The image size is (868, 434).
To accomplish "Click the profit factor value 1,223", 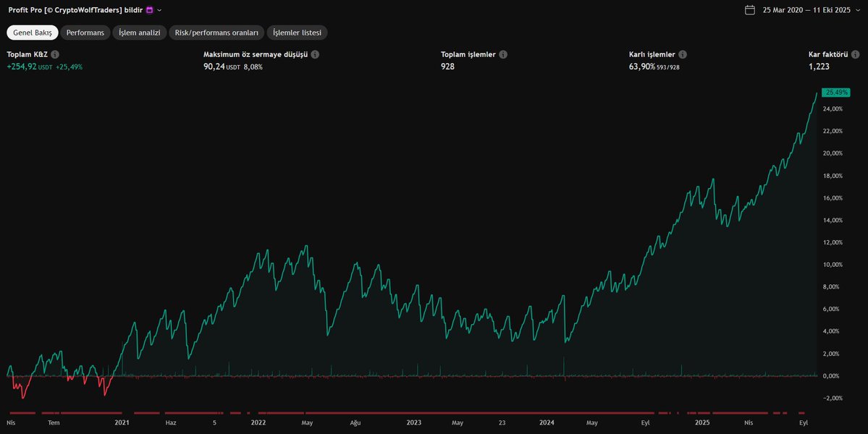I will coord(819,67).
